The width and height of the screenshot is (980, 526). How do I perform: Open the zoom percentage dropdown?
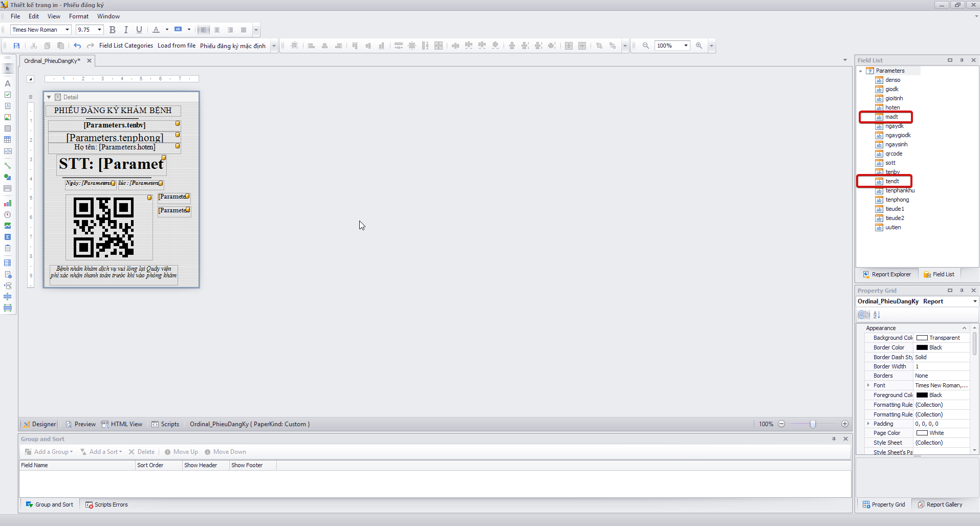[x=686, y=46]
